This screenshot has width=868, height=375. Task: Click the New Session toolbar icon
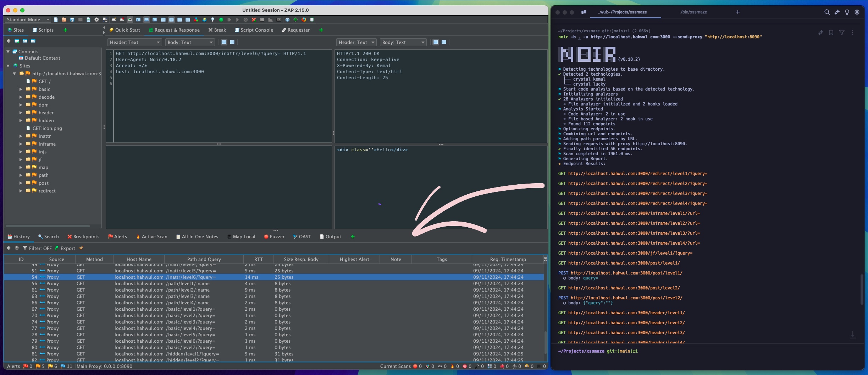(56, 20)
